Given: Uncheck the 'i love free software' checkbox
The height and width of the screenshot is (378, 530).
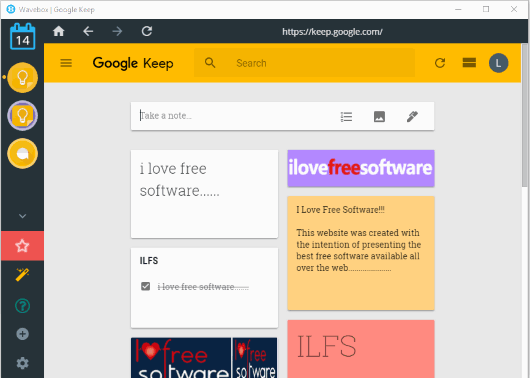Looking at the screenshot, I should pyautogui.click(x=145, y=286).
